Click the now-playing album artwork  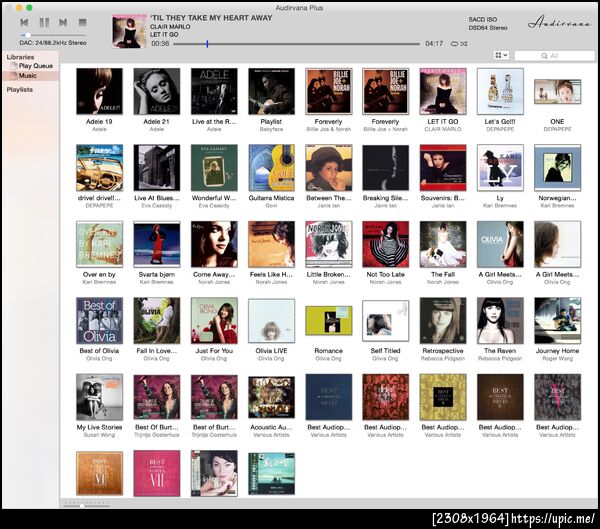click(x=129, y=31)
